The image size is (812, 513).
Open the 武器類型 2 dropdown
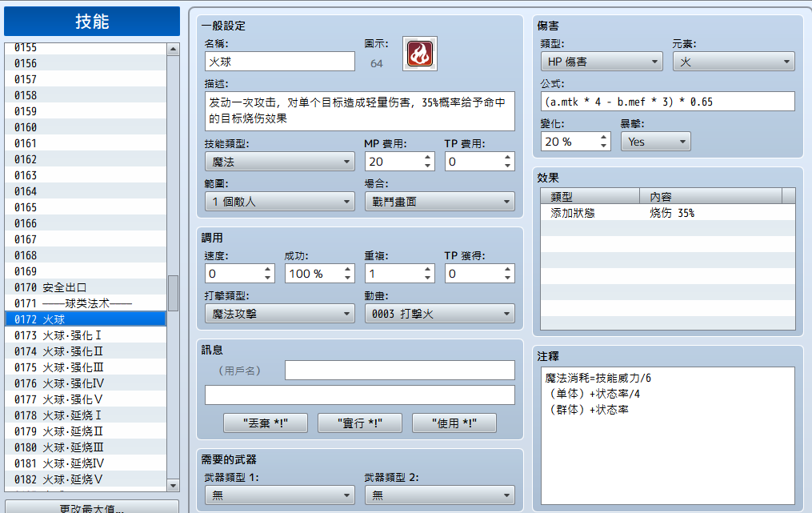pyautogui.click(x=440, y=495)
